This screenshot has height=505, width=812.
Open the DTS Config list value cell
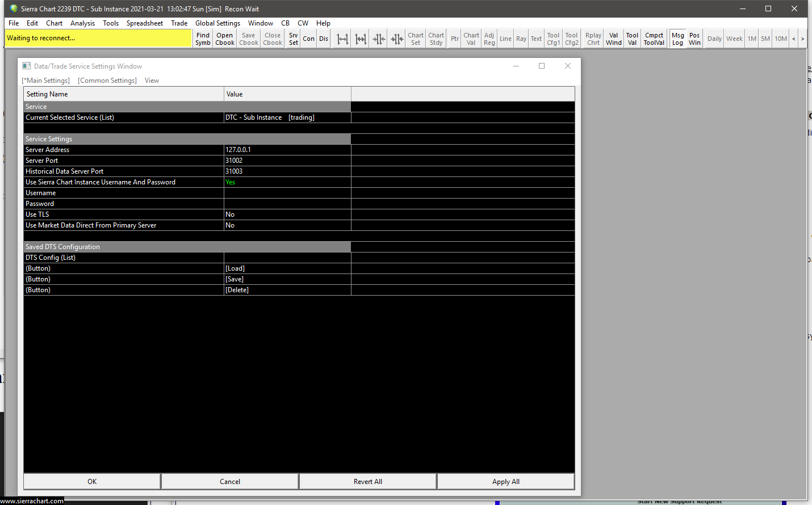pos(287,258)
